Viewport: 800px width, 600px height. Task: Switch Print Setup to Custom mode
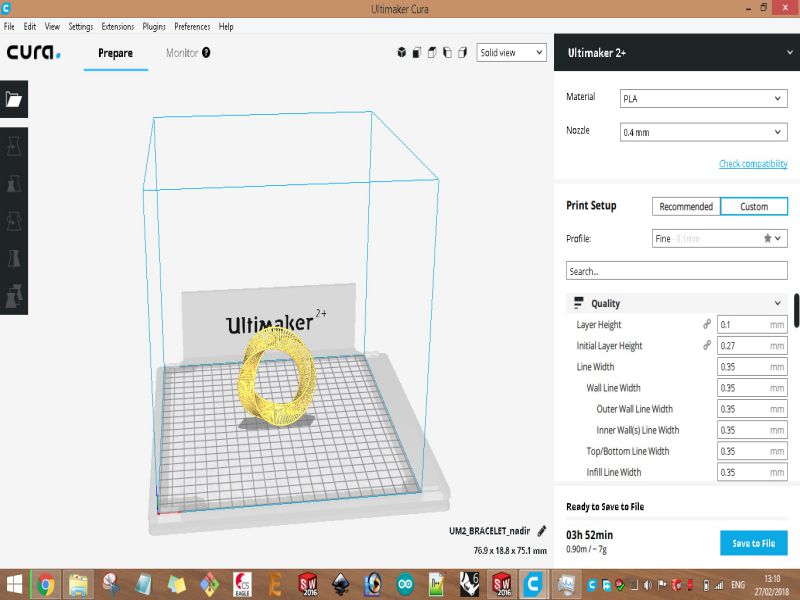[x=754, y=207]
